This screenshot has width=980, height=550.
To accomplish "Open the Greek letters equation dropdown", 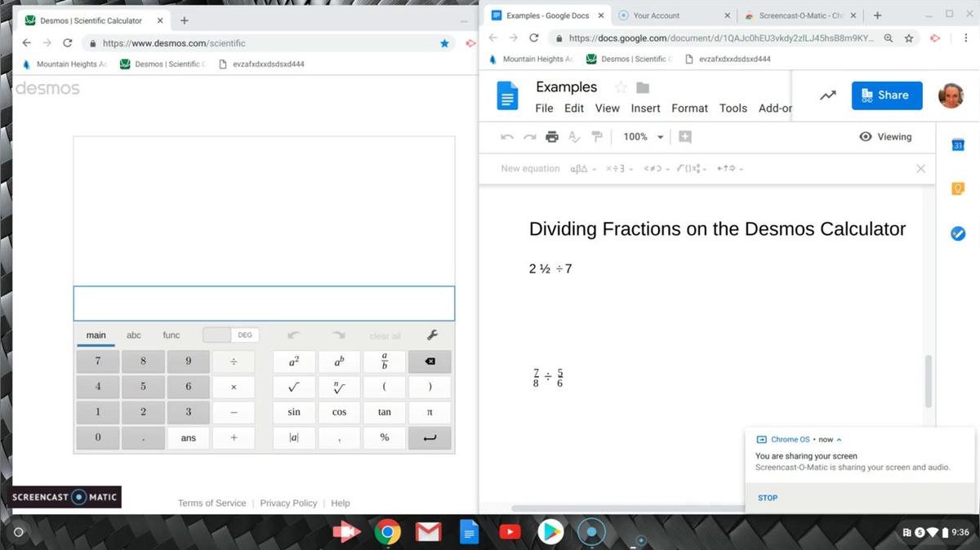I will 582,169.
